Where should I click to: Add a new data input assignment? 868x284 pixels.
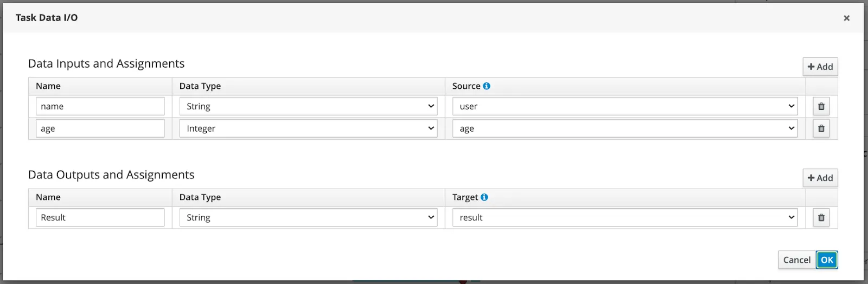tap(820, 67)
